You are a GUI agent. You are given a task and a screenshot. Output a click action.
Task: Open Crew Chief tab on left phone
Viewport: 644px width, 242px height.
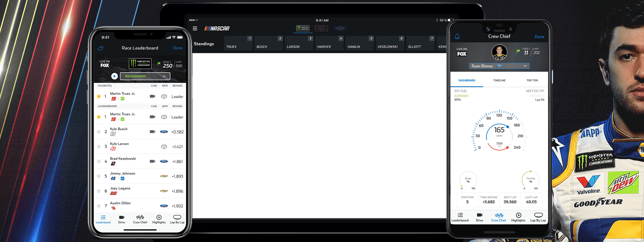[x=140, y=219]
